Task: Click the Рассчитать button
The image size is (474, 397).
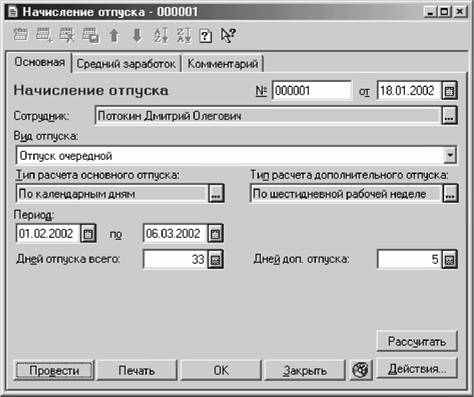Action: 417,341
